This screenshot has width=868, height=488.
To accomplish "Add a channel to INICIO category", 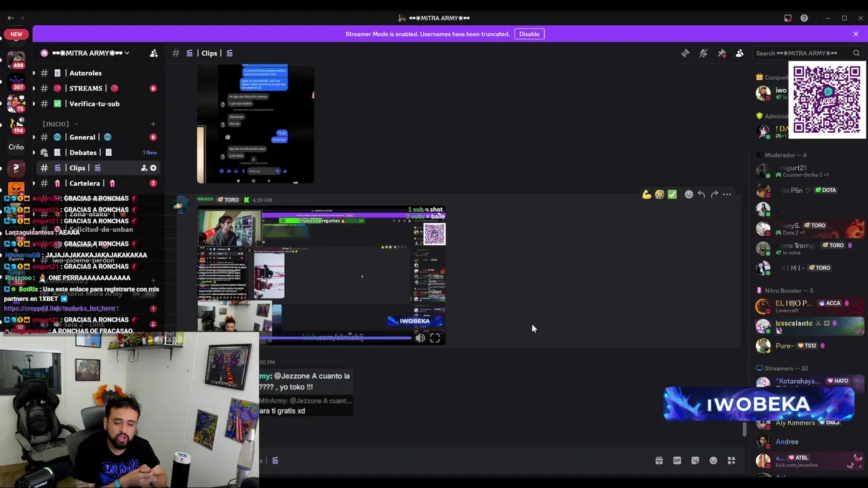I will pyautogui.click(x=153, y=124).
